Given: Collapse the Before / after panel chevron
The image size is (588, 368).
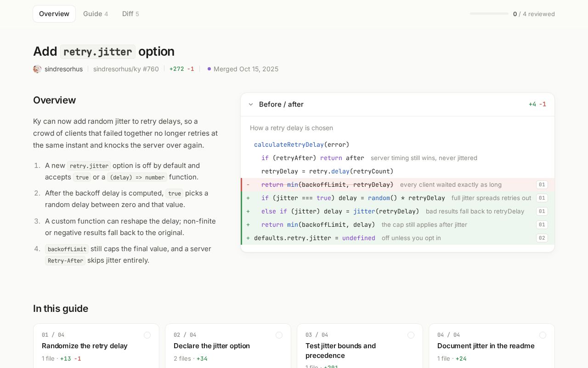Looking at the screenshot, I should [x=251, y=104].
